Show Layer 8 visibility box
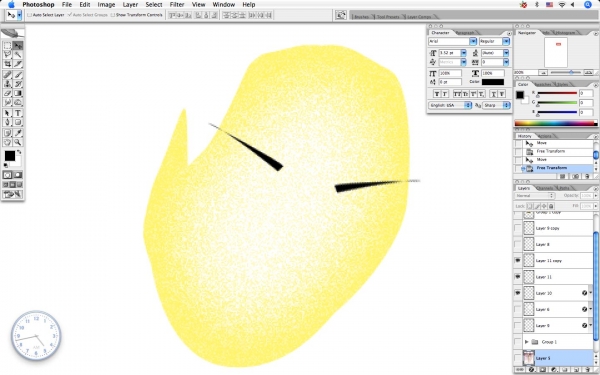This screenshot has height=375, width=600. point(518,244)
